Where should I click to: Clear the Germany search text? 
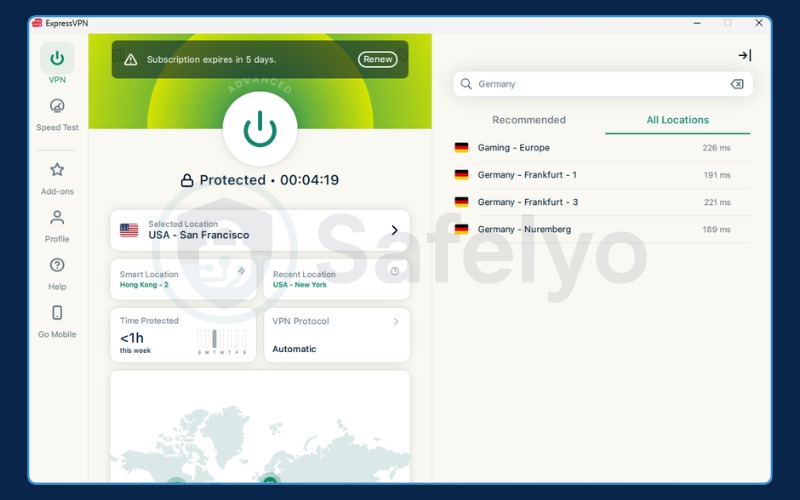click(x=737, y=84)
